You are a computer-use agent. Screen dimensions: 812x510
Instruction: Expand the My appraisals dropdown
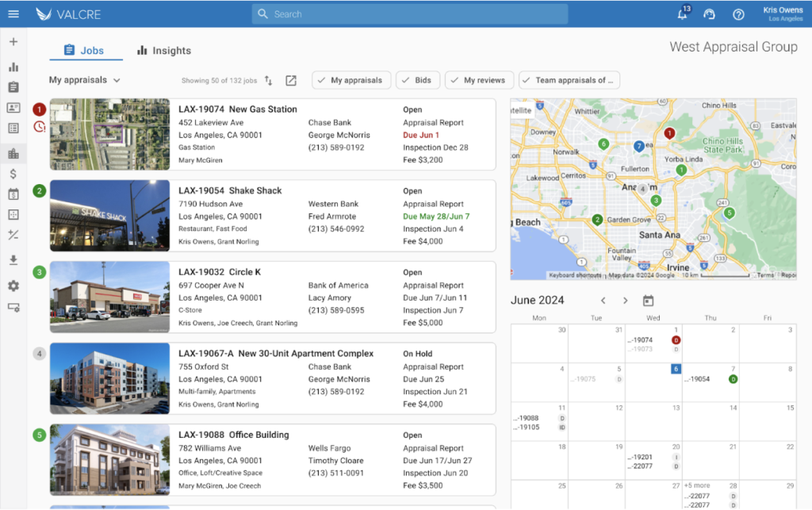click(84, 80)
